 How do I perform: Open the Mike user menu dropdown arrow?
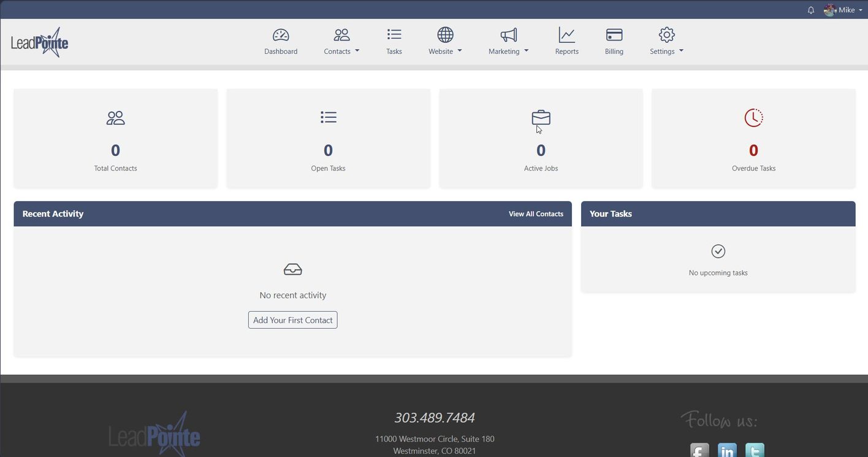click(x=861, y=10)
